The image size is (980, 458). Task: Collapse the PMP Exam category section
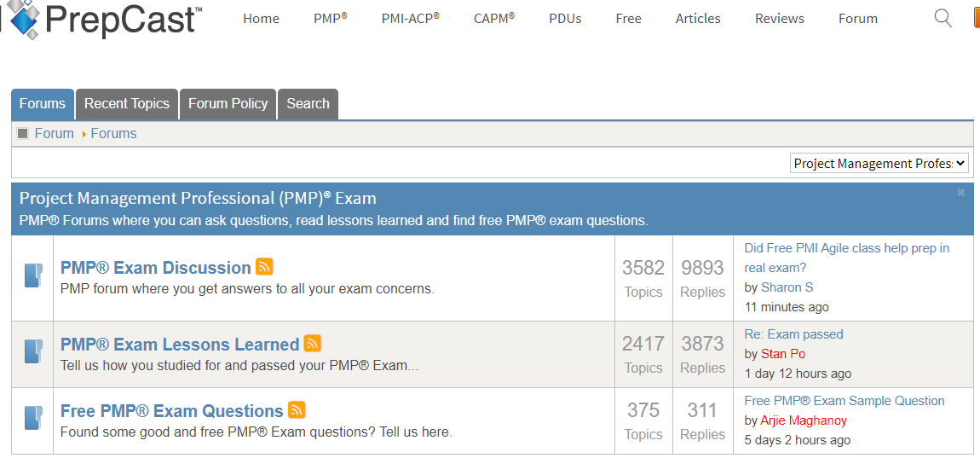point(961,193)
